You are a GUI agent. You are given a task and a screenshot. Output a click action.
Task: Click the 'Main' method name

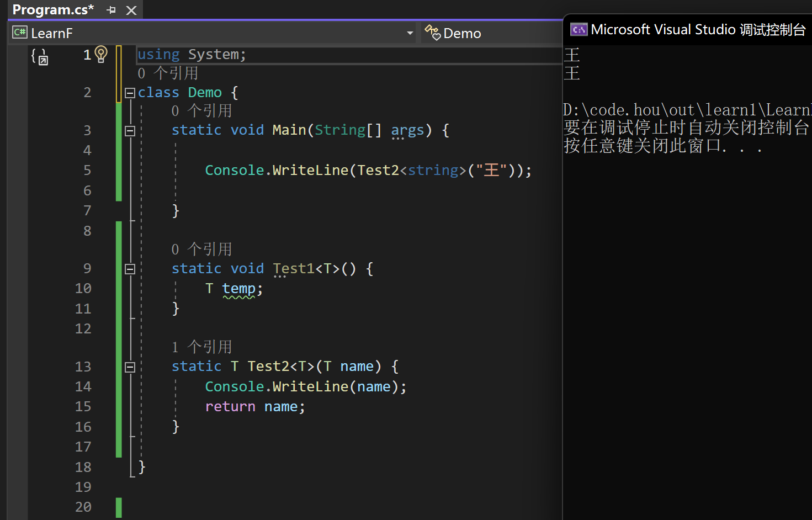point(289,130)
